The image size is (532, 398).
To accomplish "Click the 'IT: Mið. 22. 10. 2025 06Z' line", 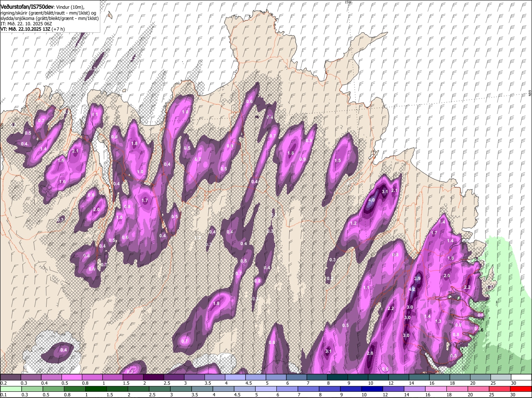I will click(26, 24).
